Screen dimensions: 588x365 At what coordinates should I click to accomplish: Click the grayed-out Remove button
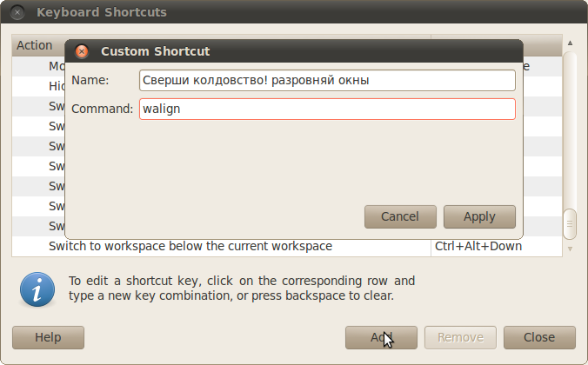tap(460, 337)
